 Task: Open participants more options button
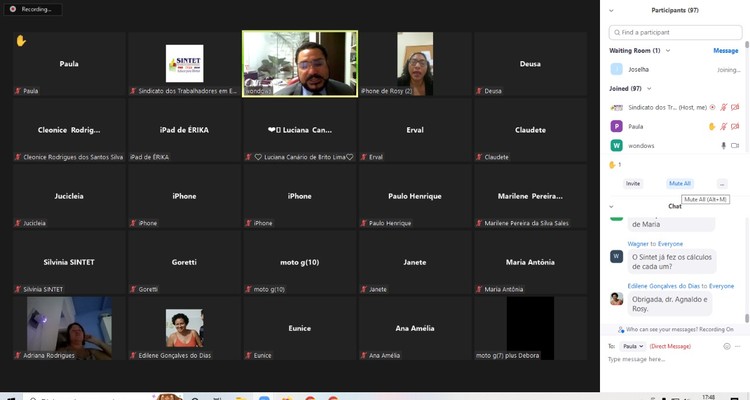coord(722,184)
